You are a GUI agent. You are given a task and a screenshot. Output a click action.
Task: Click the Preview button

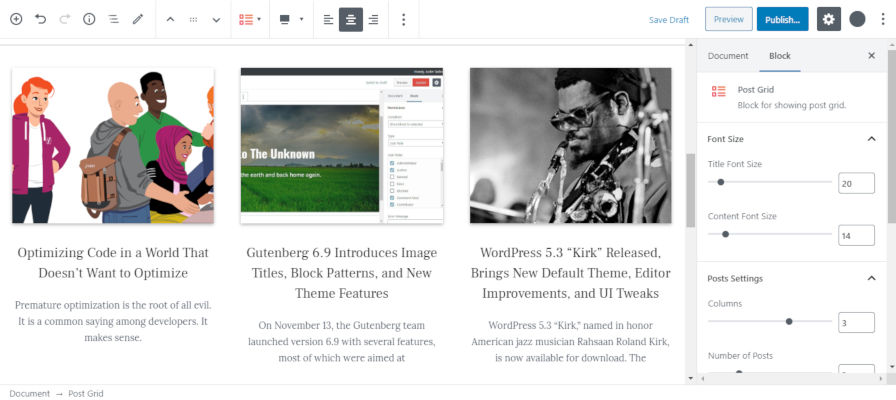click(x=729, y=19)
